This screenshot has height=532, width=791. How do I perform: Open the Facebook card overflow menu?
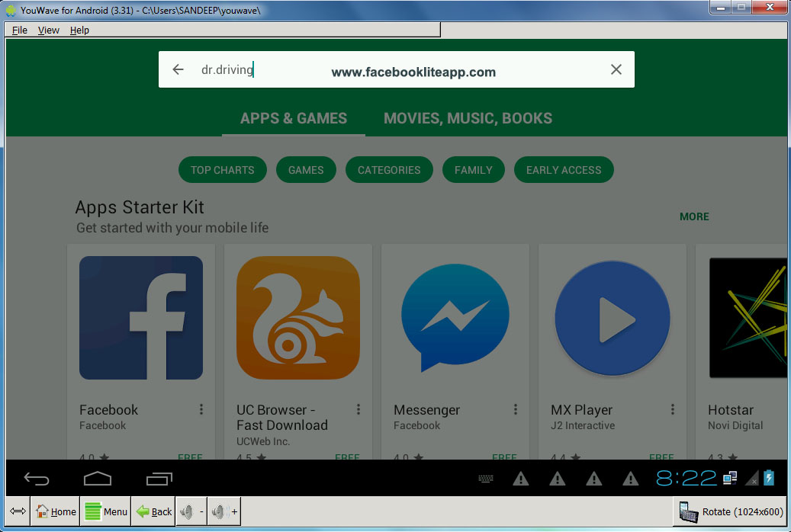click(201, 409)
